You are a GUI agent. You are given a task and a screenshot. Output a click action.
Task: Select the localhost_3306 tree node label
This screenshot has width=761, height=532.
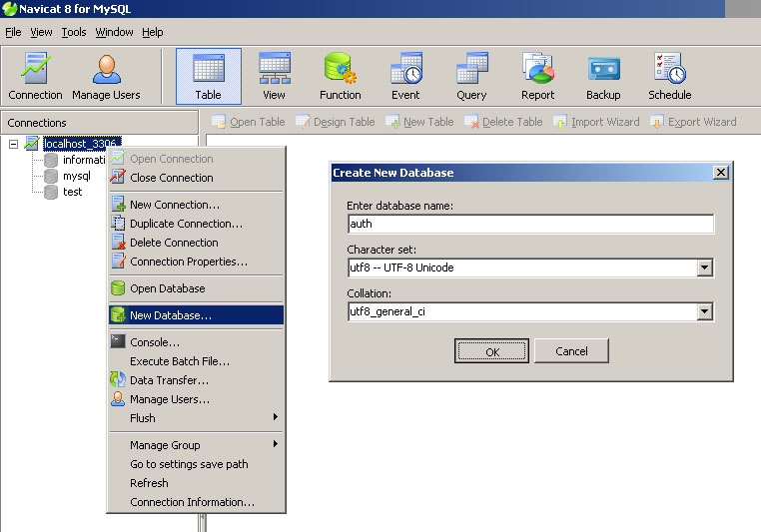pos(82,144)
